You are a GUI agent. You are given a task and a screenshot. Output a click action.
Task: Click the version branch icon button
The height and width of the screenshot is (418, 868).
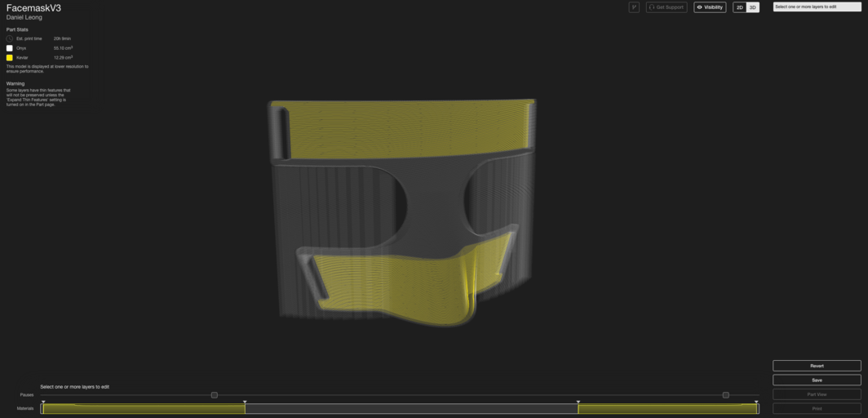(634, 7)
